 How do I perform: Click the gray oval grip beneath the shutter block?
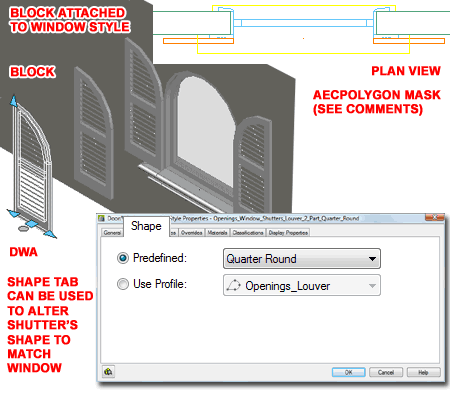pos(23,229)
